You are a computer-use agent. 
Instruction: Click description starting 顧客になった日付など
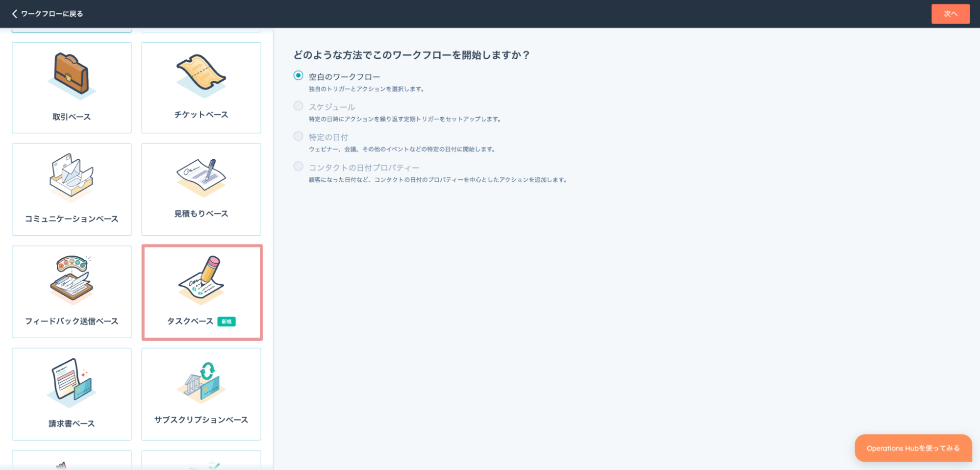coord(438,180)
